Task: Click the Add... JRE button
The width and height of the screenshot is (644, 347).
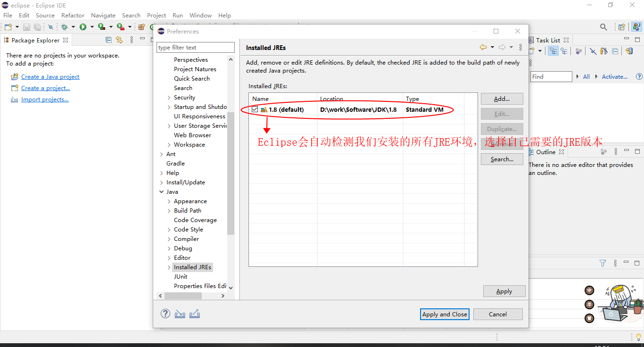Action: click(x=502, y=99)
